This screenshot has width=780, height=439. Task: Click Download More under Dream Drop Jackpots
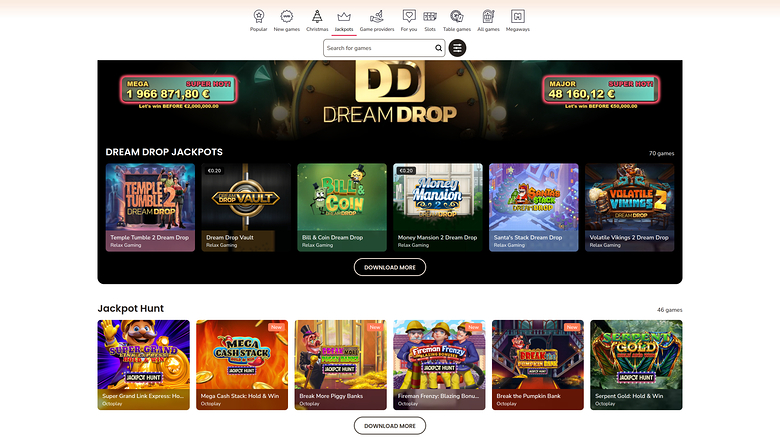coord(390,267)
